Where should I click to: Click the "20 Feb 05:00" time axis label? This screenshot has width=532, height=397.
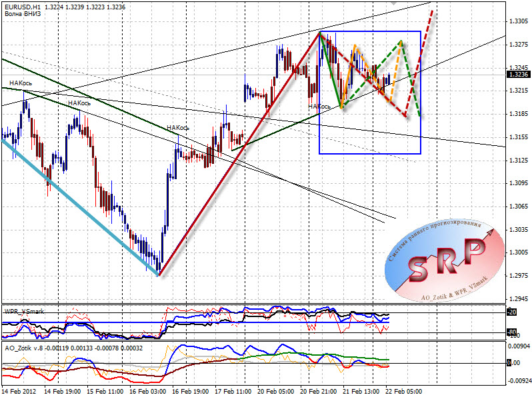pos(276,391)
